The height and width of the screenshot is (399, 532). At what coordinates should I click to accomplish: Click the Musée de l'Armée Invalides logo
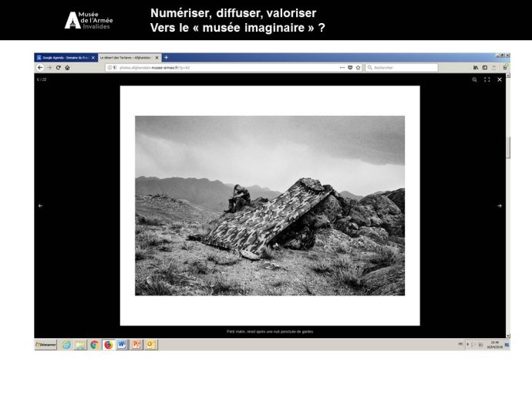click(89, 20)
